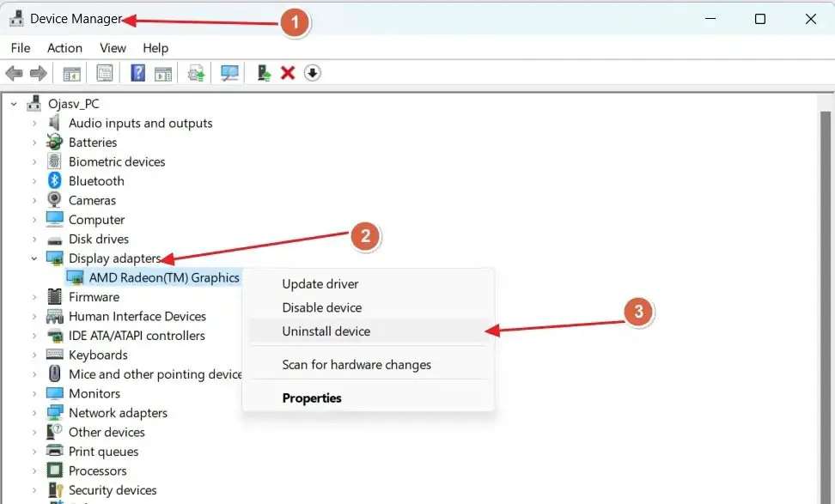Screen dimensions: 835x504
Task: Open the View menu
Action: coord(113,48)
